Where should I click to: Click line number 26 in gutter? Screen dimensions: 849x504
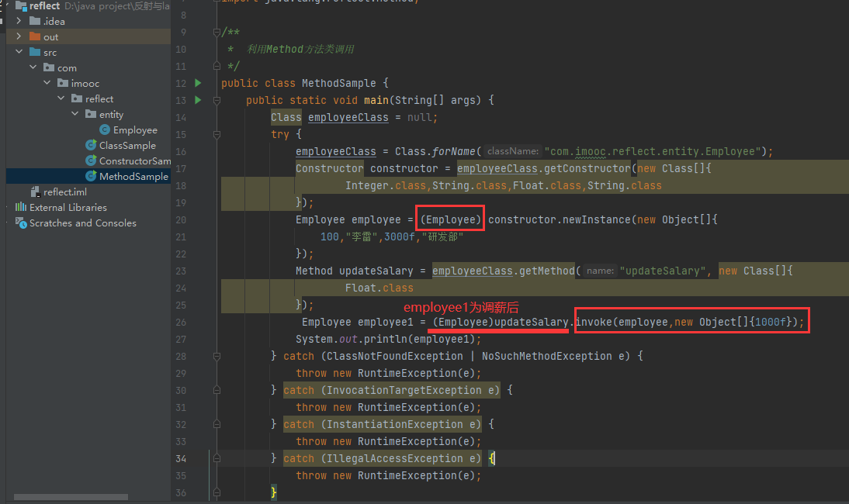[x=181, y=322]
